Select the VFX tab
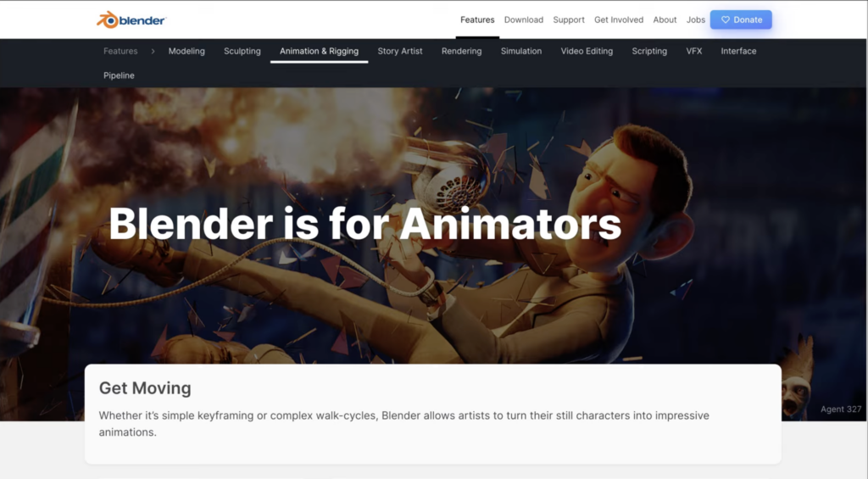 point(694,51)
